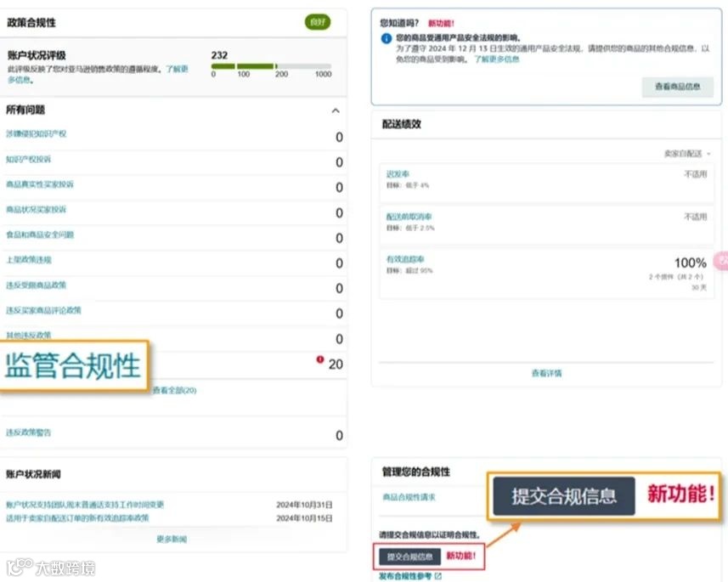Open the 有效追踪率 metric link
Image resolution: width=728 pixels, height=582 pixels.
pos(405,259)
